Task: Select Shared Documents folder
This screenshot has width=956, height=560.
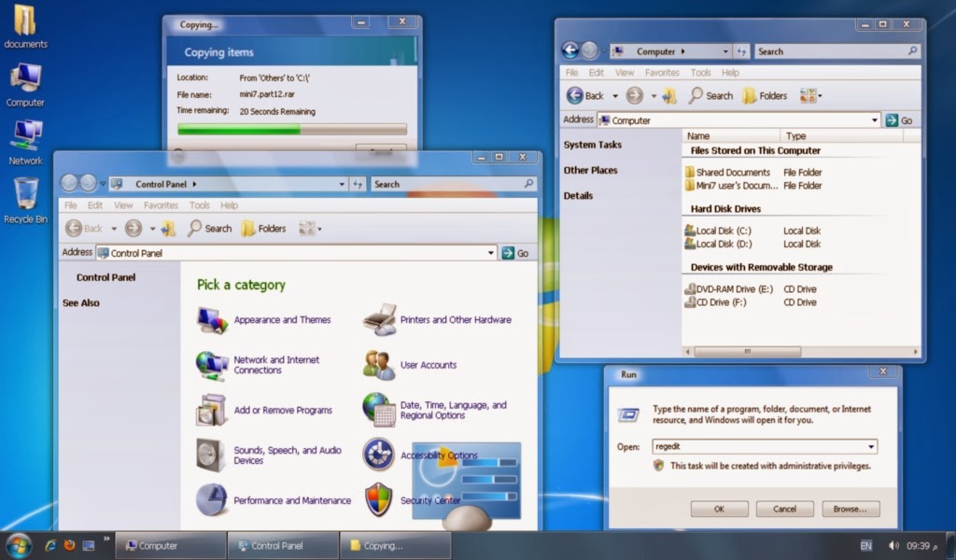Action: click(727, 173)
